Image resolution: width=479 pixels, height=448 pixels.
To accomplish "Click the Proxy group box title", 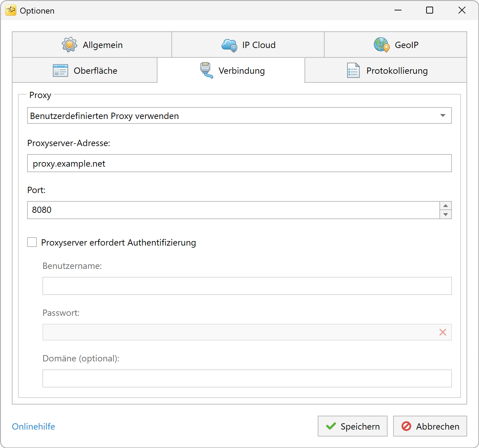I will pyautogui.click(x=40, y=95).
